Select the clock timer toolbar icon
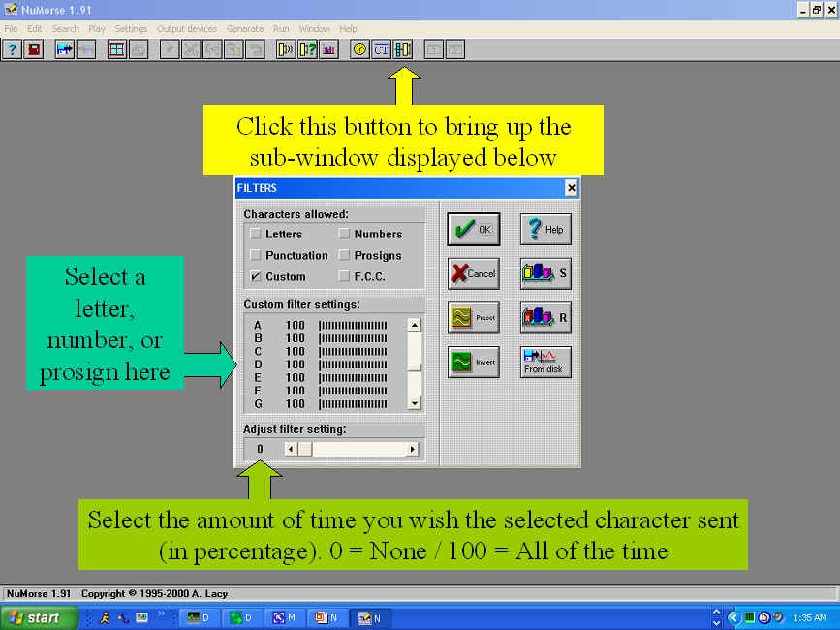Screen dimensions: 840x630 (x=358, y=48)
